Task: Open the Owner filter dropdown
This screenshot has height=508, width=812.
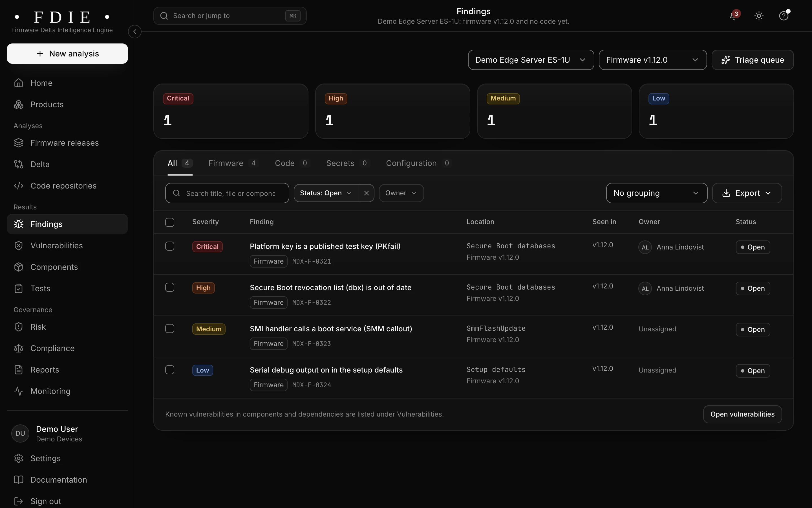Action: 401,193
